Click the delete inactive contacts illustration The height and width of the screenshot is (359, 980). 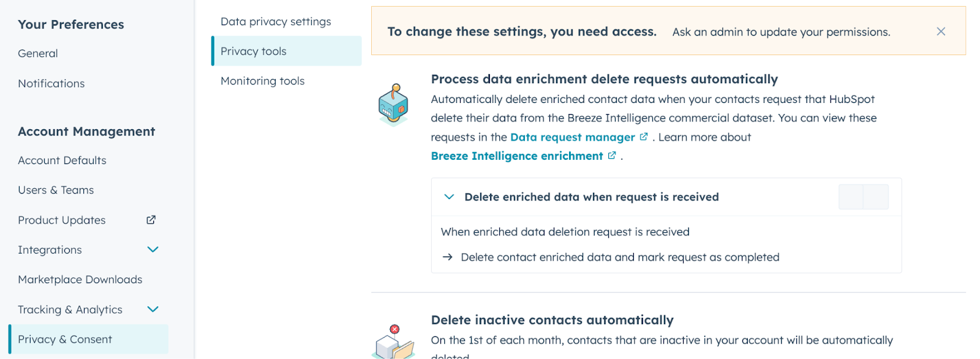394,342
